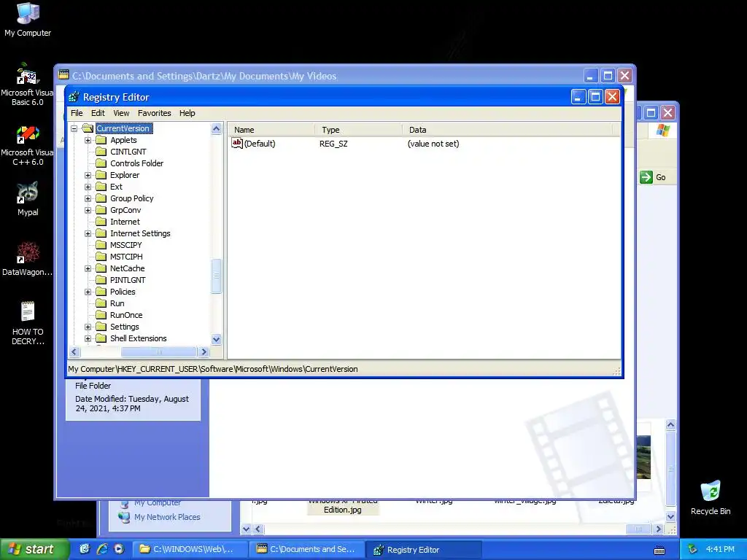Launch Windows Media Player from quick launch

(x=119, y=549)
